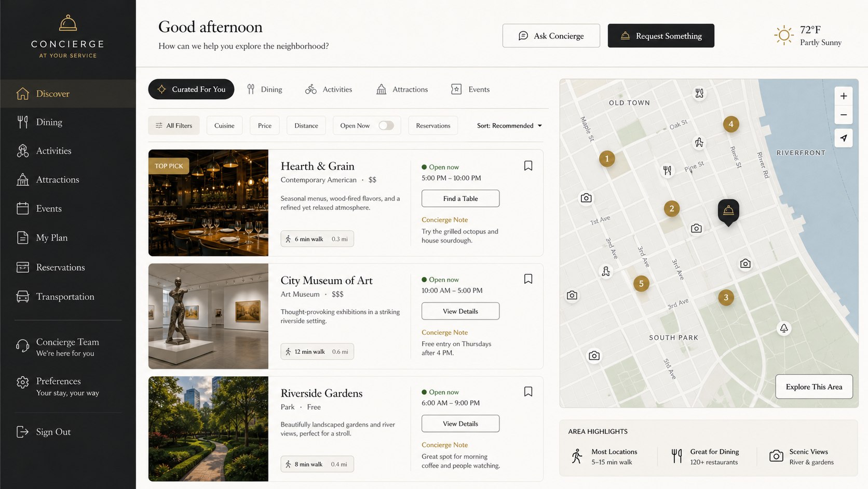Open My Plan in the sidebar
868x489 pixels.
click(x=68, y=237)
